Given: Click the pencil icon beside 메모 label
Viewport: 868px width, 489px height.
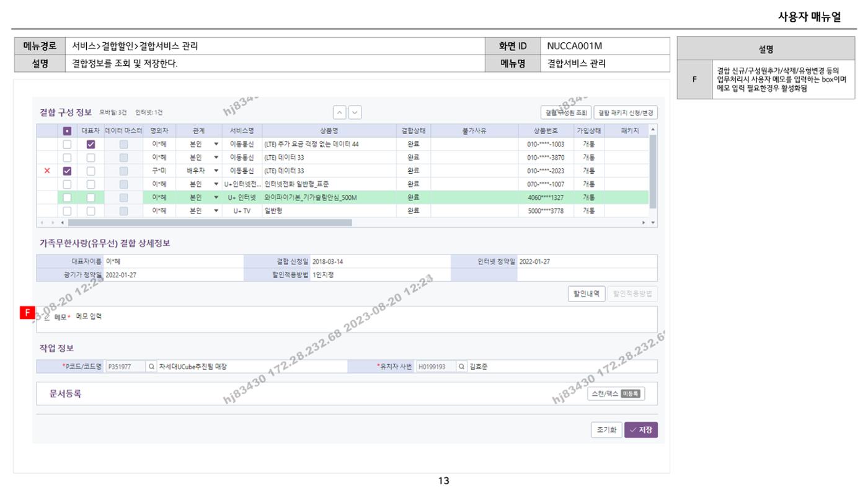Looking at the screenshot, I should 47,317.
